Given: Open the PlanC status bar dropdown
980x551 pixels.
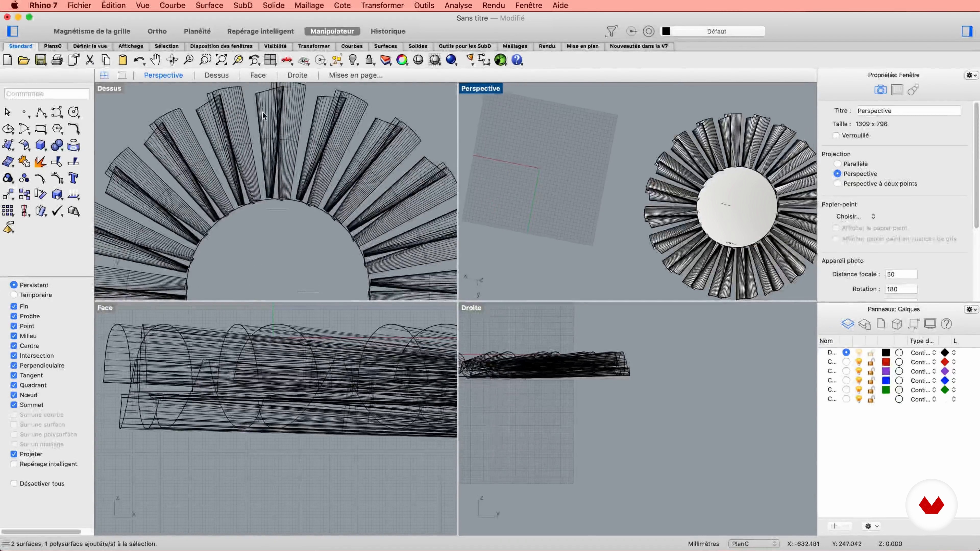Looking at the screenshot, I should point(754,544).
